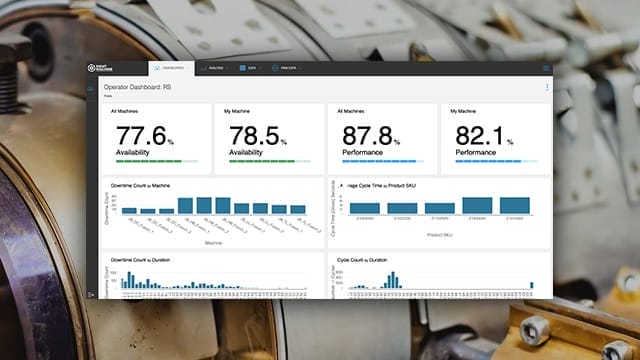Screen dimensions: 640x360
Task: Click last bar in Downtime Count by Machine
Action: [298, 209]
